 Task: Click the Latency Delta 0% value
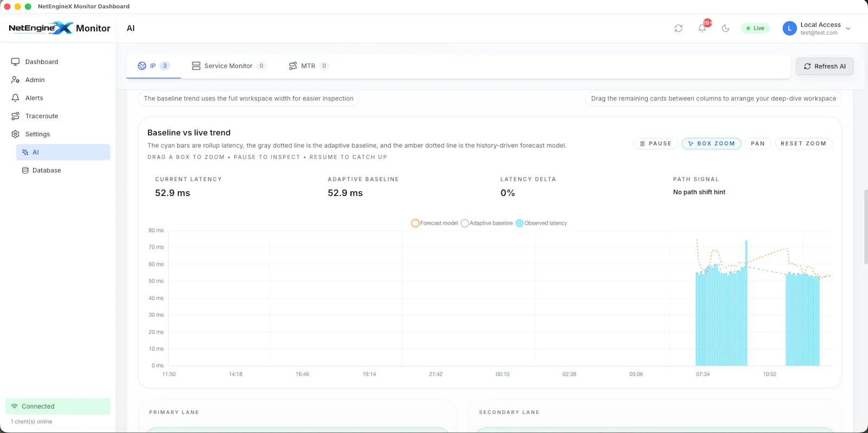(x=508, y=193)
